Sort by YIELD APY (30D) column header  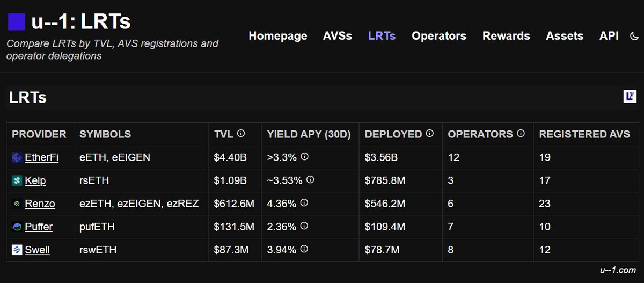pos(309,134)
